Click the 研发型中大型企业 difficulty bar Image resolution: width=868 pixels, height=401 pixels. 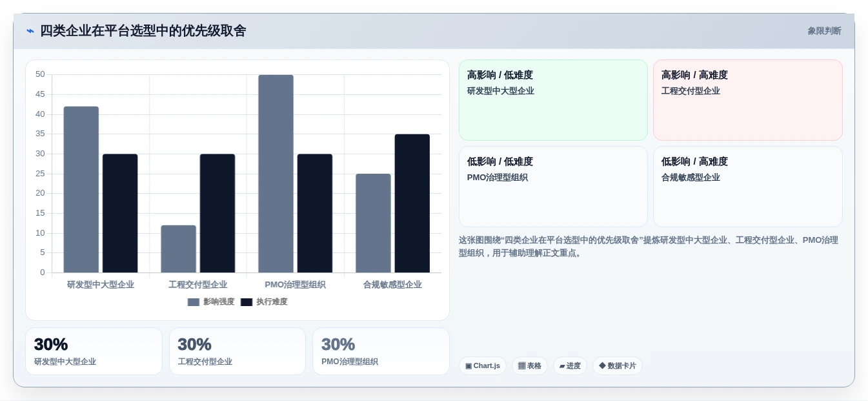[x=120, y=213]
